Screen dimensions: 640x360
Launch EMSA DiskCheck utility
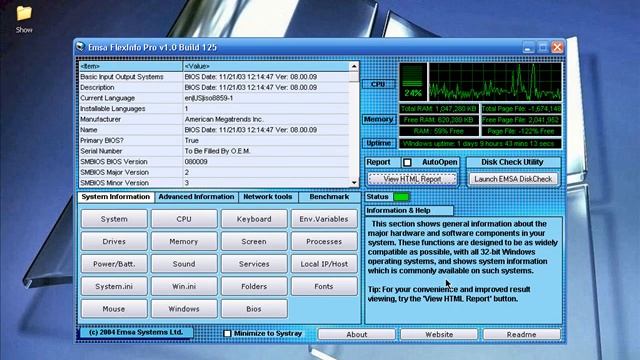point(513,179)
